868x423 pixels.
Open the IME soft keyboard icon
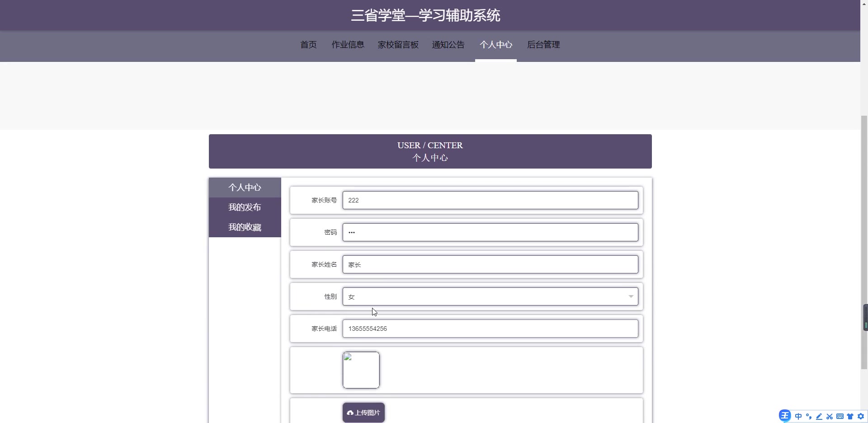click(x=840, y=416)
